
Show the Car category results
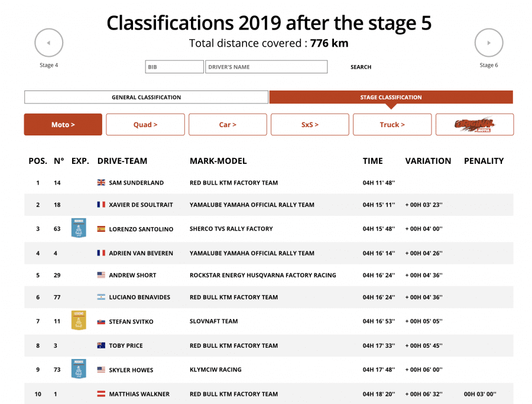[x=228, y=125]
